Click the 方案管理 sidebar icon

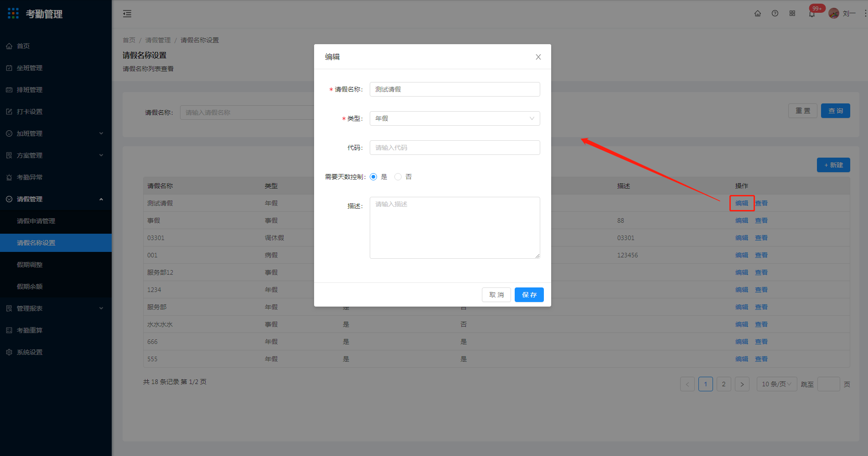tap(9, 155)
